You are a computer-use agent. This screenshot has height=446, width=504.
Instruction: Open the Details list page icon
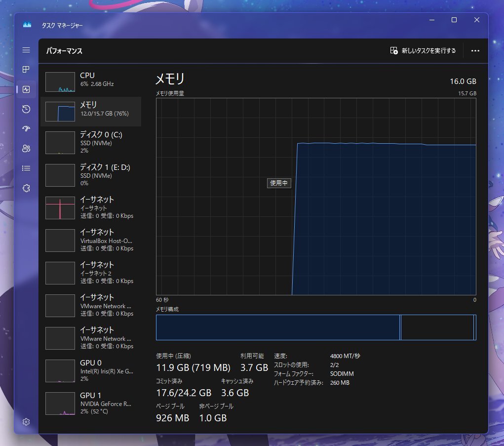[26, 168]
